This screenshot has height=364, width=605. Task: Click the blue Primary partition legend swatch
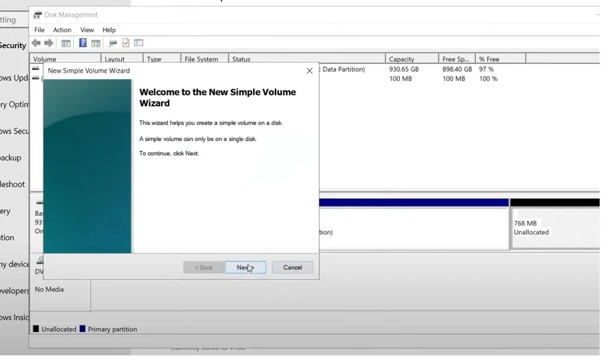pos(82,329)
